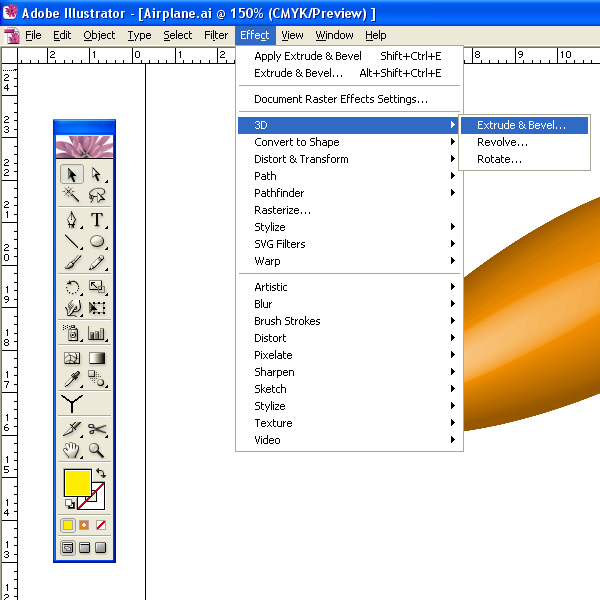600x600 pixels.
Task: Open the View menu
Action: pyautogui.click(x=292, y=35)
